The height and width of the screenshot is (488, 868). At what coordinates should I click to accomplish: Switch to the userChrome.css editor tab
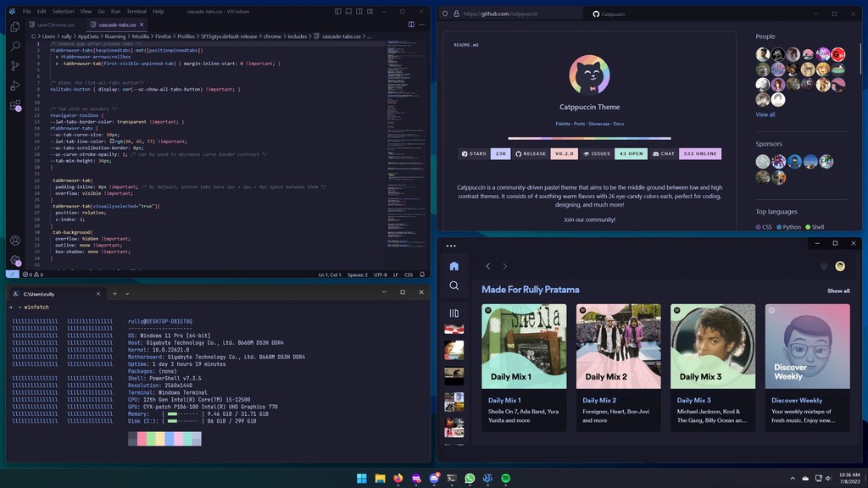(56, 26)
